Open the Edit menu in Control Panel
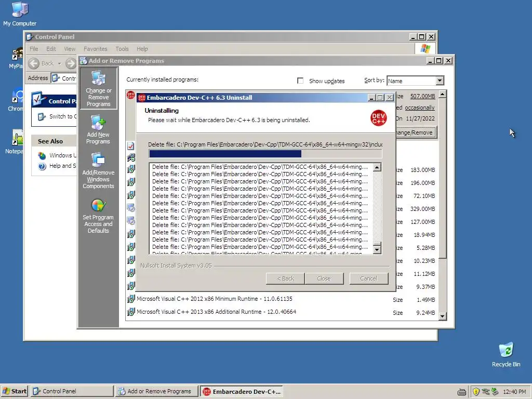532x399 pixels. tap(51, 49)
